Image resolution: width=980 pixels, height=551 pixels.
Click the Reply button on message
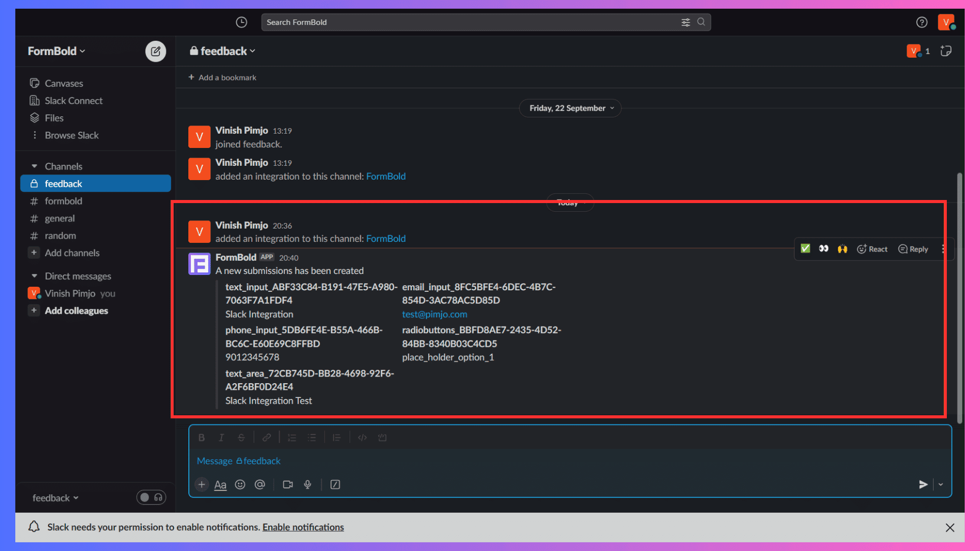(913, 249)
